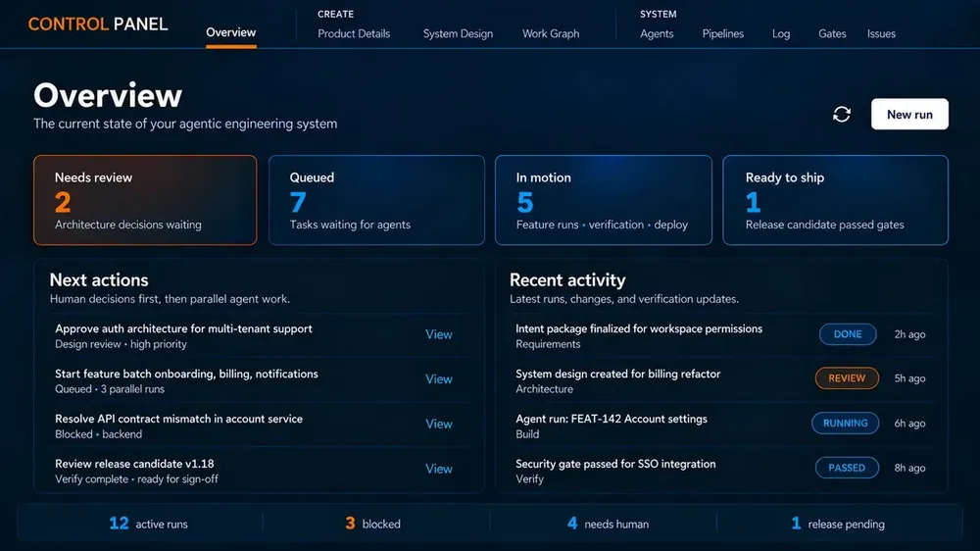Go to the Work Graph tab
Screen dimensions: 980x551
551,33
